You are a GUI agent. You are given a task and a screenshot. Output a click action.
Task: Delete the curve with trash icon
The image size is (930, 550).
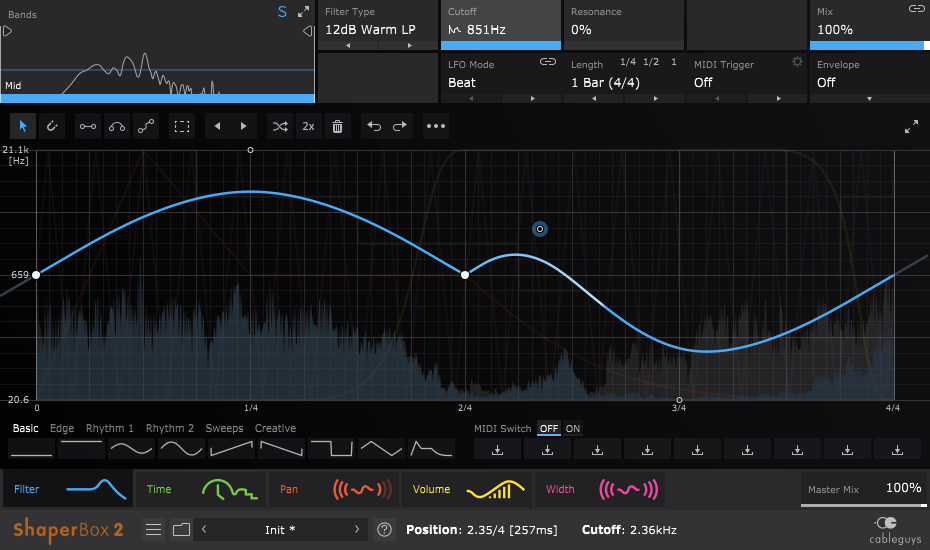[337, 127]
